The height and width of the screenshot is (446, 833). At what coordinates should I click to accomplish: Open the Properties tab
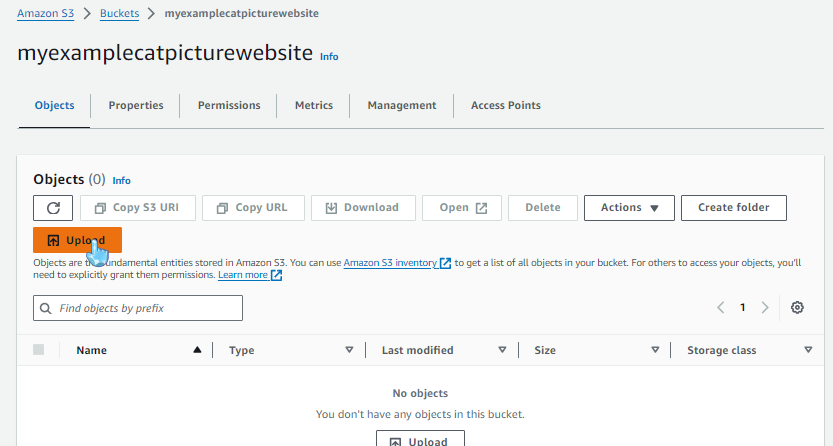(x=136, y=105)
